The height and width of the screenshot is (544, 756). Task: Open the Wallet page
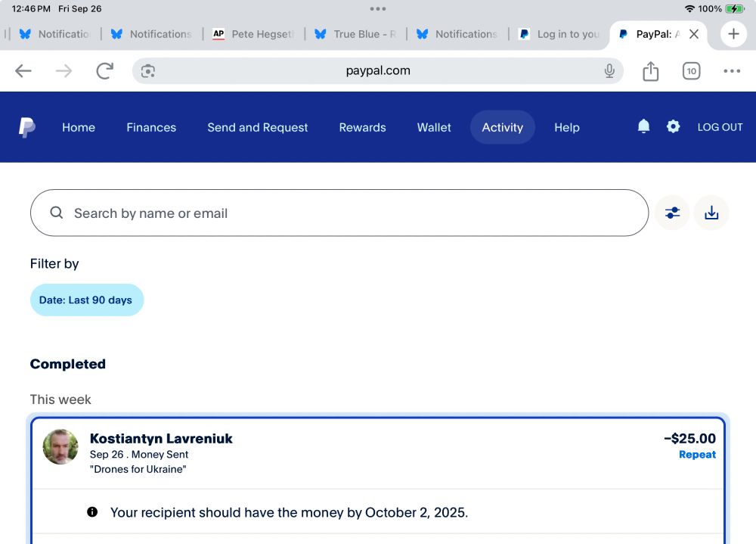434,127
